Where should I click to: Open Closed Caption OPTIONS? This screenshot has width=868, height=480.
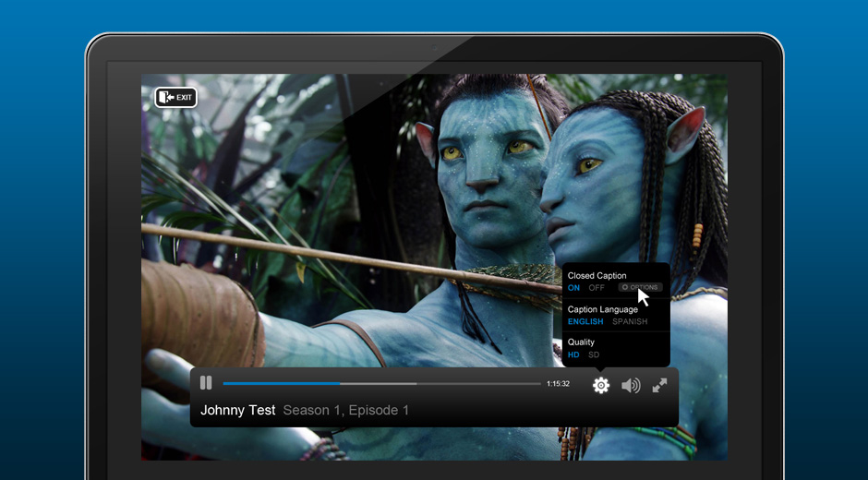(641, 287)
